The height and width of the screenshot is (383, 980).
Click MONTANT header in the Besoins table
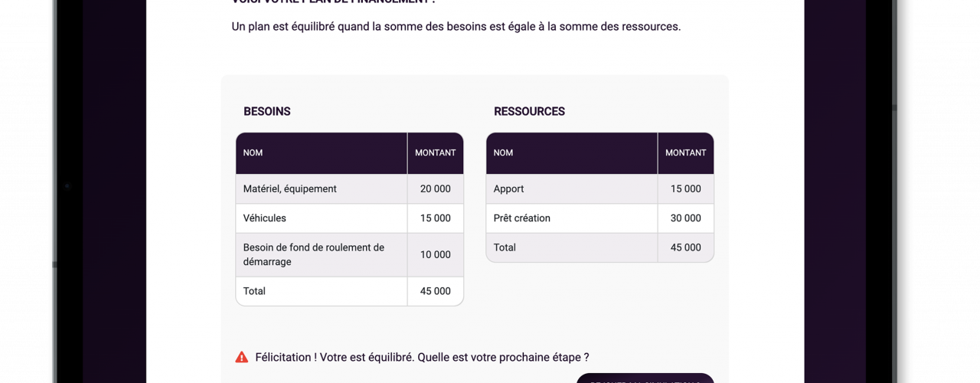[x=435, y=152]
